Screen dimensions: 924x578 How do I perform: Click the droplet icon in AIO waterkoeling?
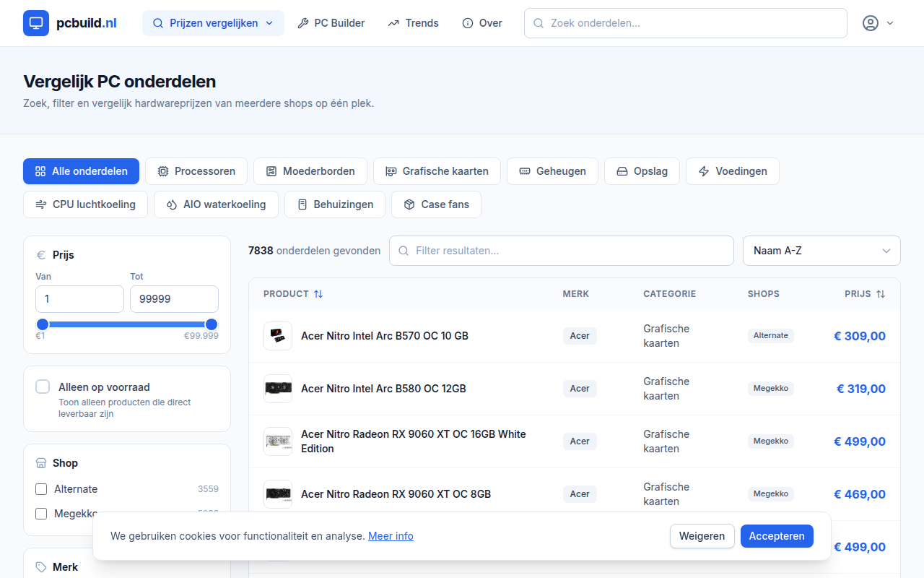[x=172, y=204]
